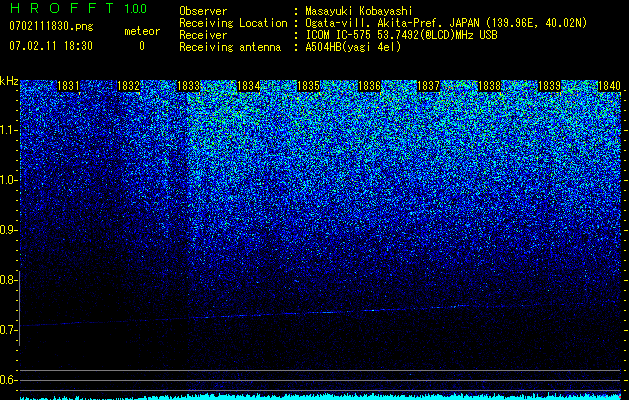Viewport: 629px width, 400px height.
Task: Click the Receiving Location label
Action: (x=233, y=23)
